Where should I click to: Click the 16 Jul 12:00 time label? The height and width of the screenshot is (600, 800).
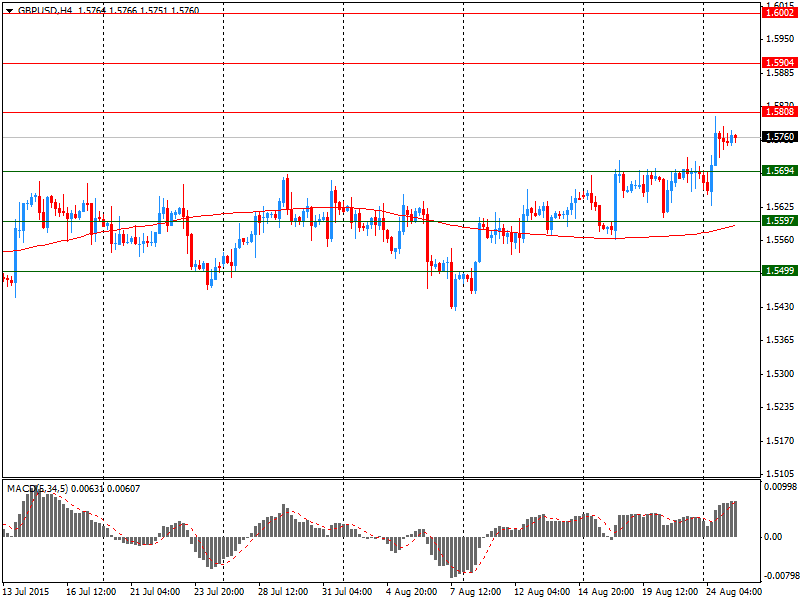coord(91,592)
